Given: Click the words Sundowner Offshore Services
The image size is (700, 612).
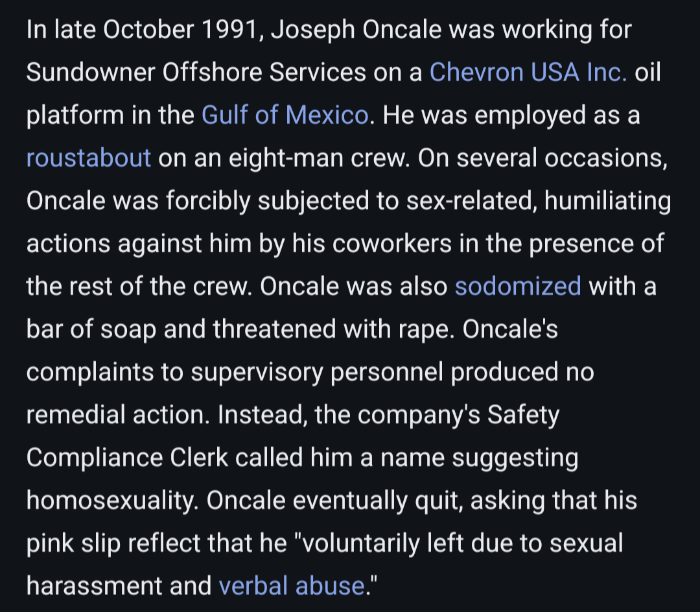Looking at the screenshot, I should (196, 73).
